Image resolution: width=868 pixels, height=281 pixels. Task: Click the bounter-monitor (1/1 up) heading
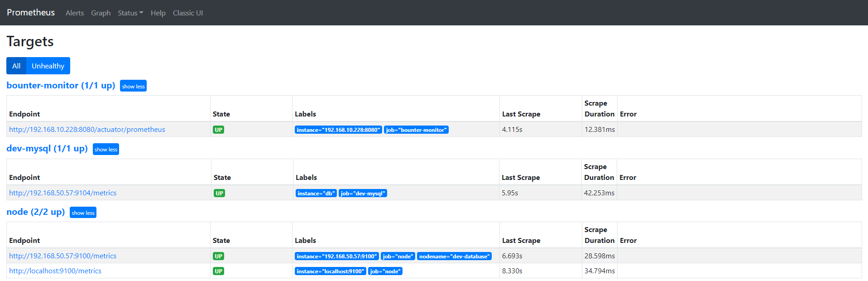point(61,86)
